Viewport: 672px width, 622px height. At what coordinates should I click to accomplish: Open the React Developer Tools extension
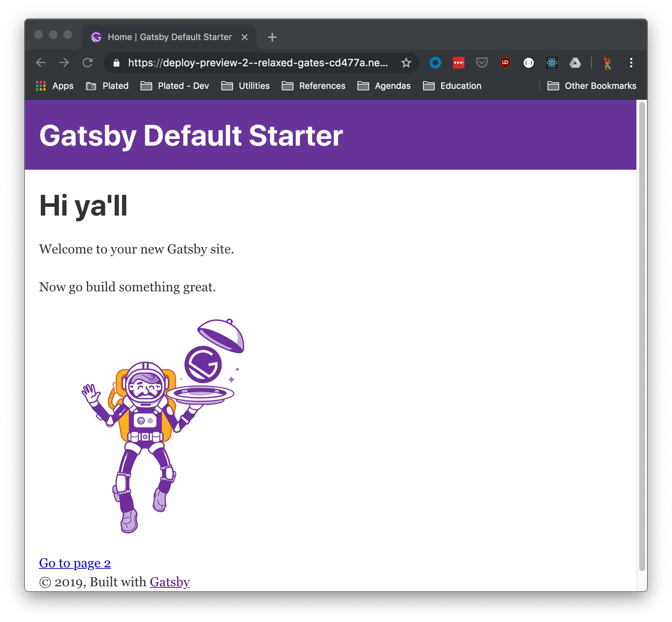[552, 63]
